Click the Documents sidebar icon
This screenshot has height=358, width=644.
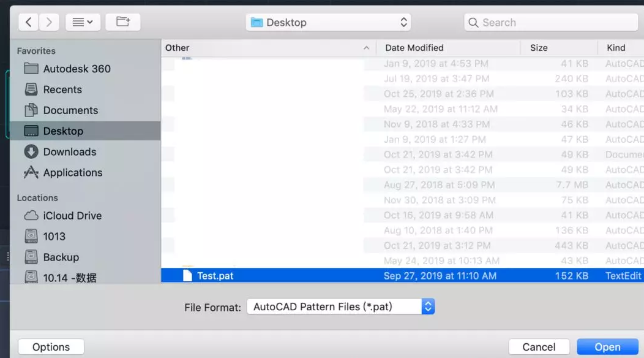coord(31,110)
